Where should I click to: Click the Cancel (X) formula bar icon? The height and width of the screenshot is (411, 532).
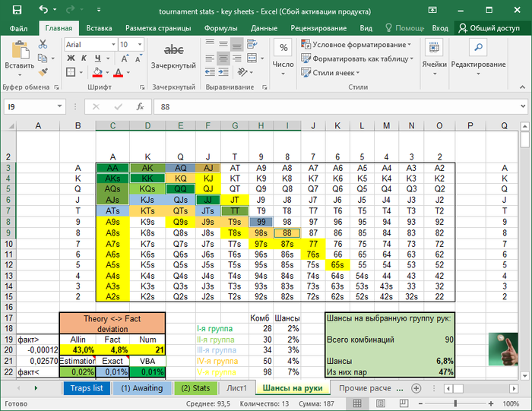click(96, 107)
